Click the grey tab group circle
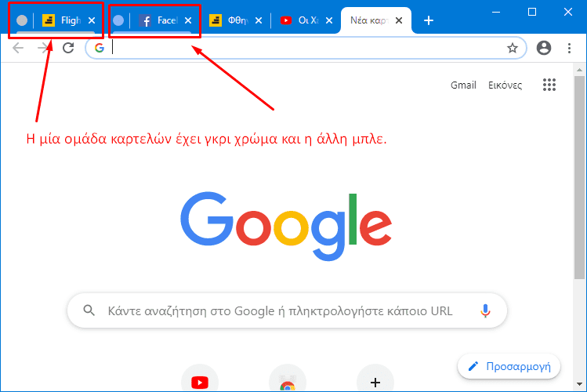The image size is (587, 392). (x=22, y=20)
